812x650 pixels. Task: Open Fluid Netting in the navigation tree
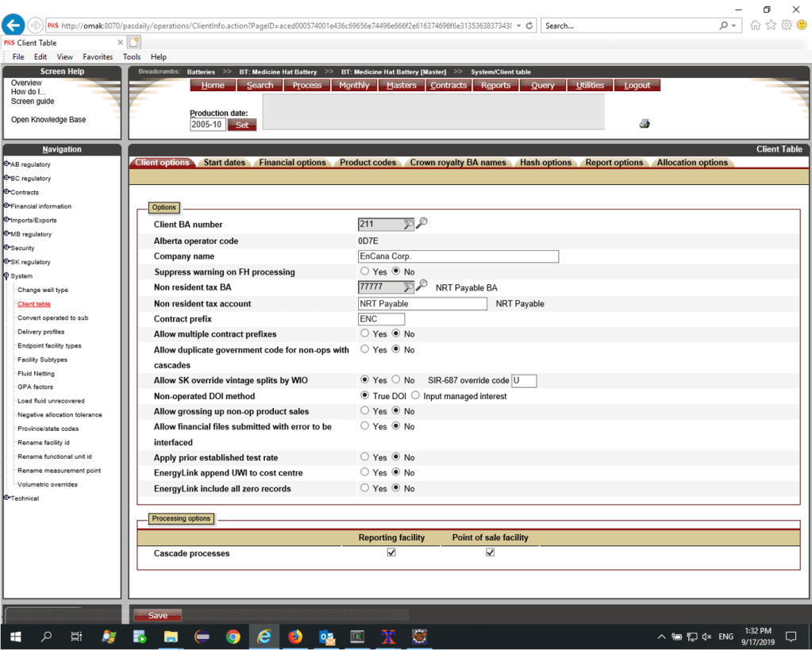[36, 373]
